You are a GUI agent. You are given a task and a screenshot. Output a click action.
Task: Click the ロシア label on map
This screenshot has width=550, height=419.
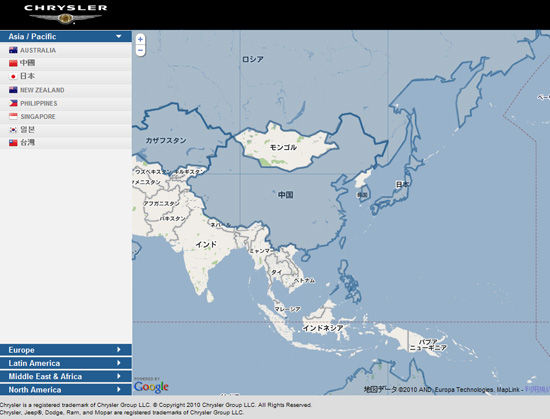pyautogui.click(x=253, y=59)
